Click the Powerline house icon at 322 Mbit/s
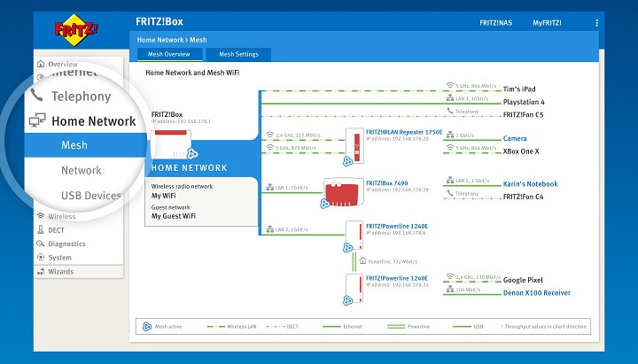Viewport: 638px width, 364px height. point(363,260)
